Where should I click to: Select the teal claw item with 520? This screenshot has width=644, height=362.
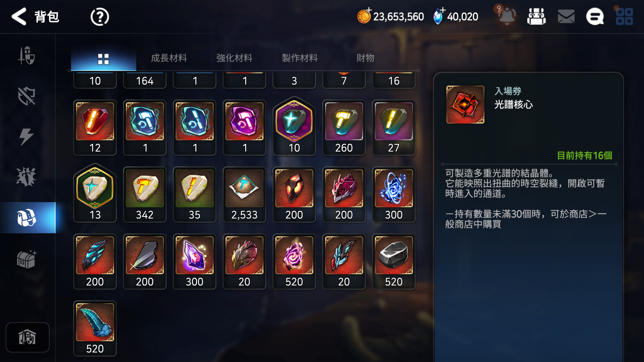coord(95,329)
